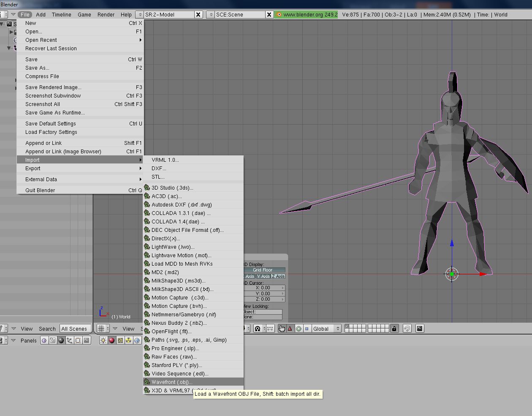Enable the translate manipulator red triangle

click(x=290, y=329)
